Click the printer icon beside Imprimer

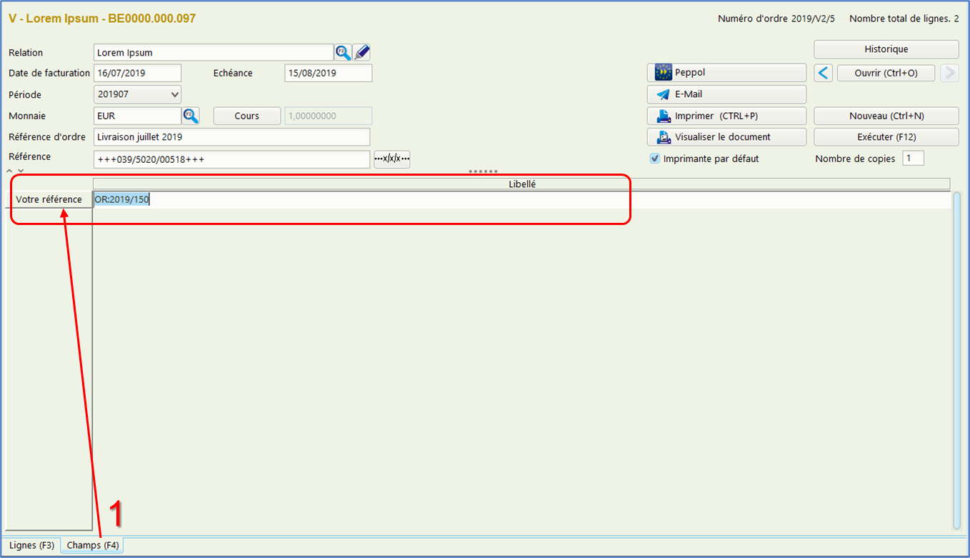pos(664,116)
